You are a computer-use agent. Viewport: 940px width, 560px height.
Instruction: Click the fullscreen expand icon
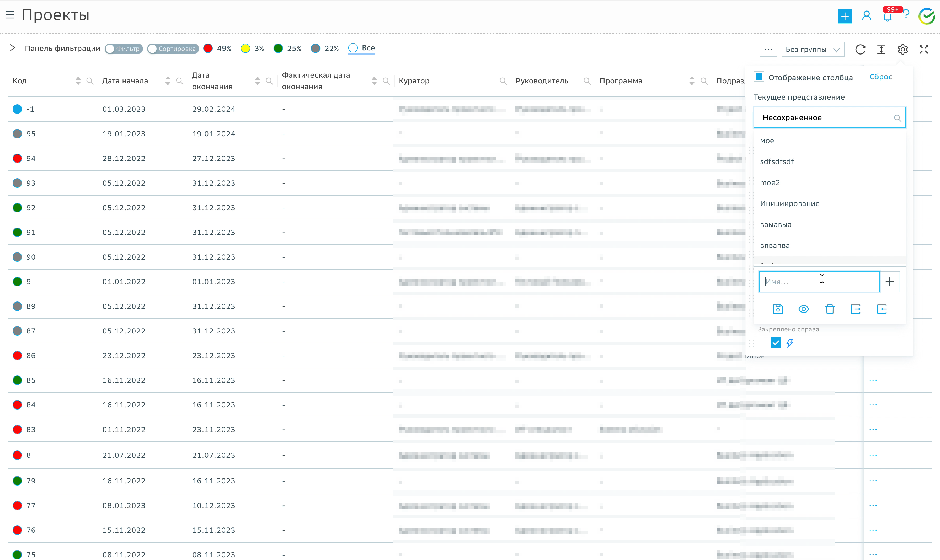click(923, 50)
